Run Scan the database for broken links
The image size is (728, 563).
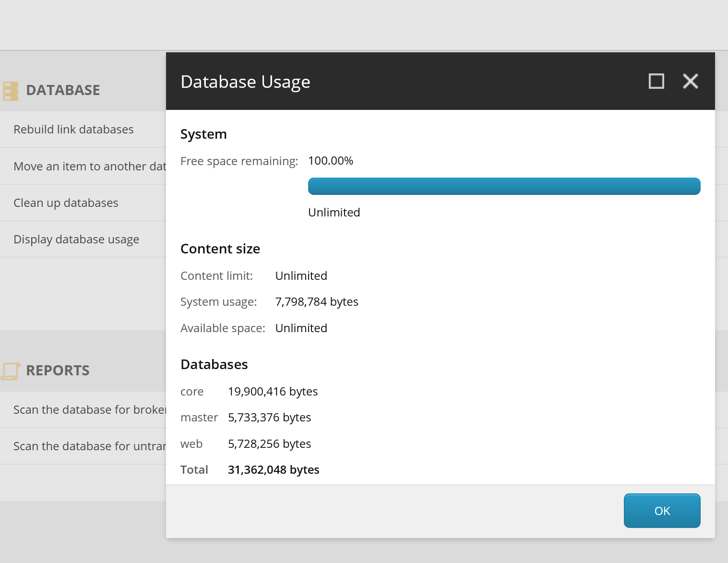pyautogui.click(x=89, y=410)
